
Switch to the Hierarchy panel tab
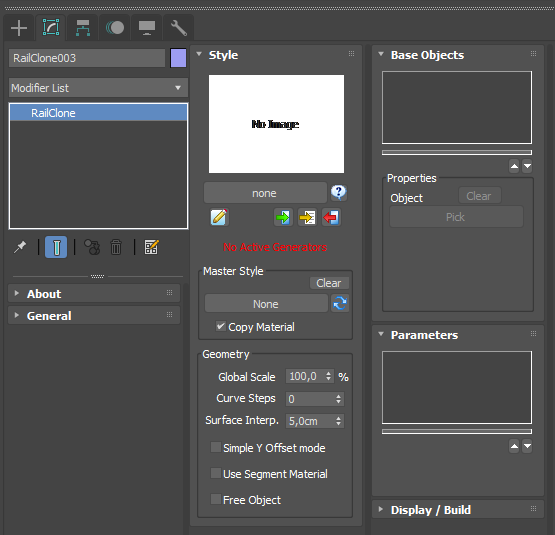pyautogui.click(x=83, y=28)
